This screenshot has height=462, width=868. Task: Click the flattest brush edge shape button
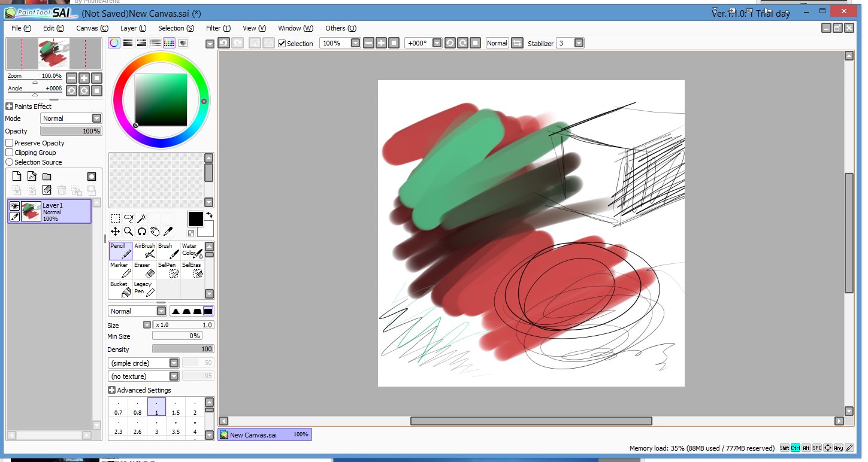coord(208,311)
